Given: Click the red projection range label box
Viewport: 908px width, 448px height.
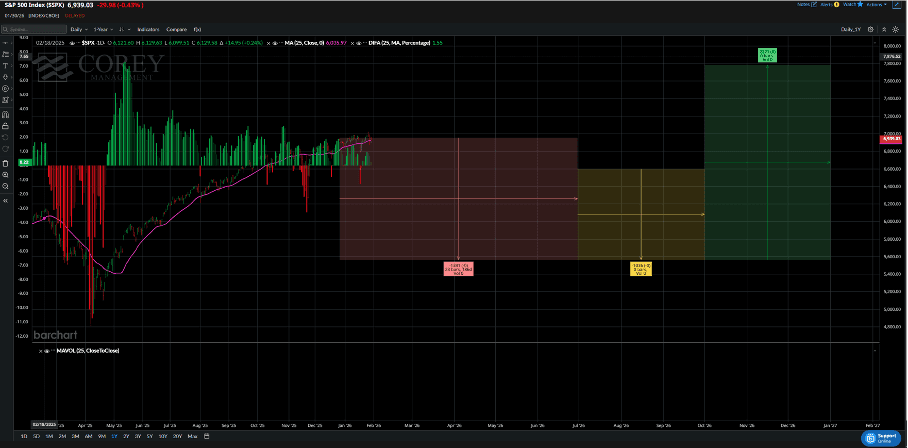Looking at the screenshot, I should 459,269.
